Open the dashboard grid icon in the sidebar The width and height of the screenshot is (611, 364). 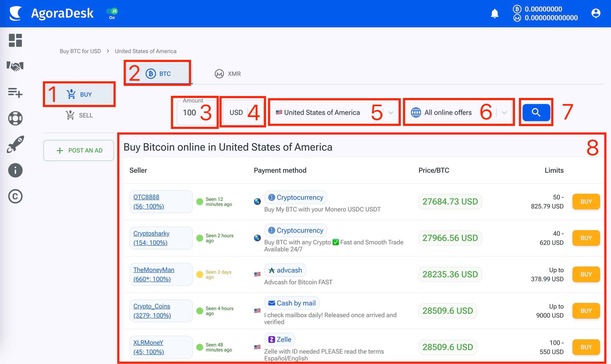click(15, 40)
